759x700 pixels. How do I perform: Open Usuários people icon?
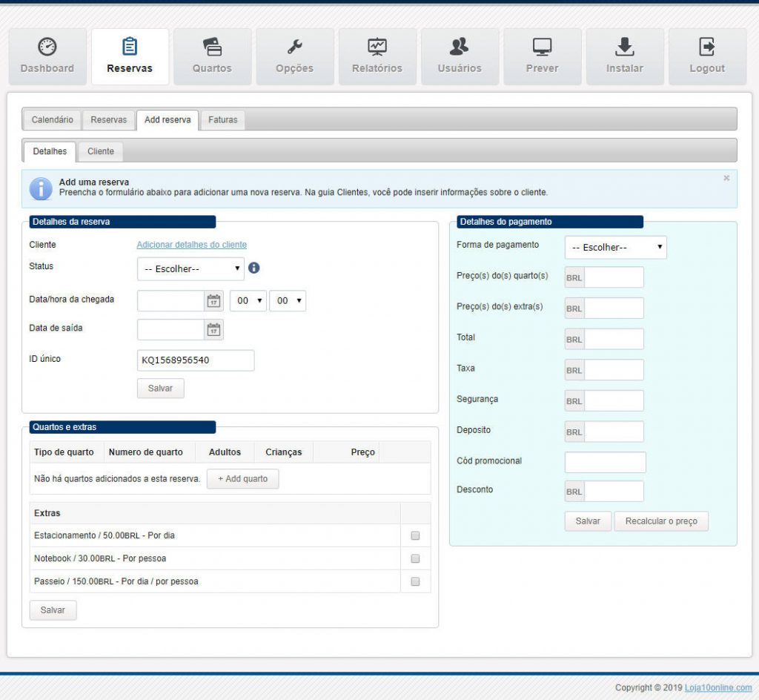tap(460, 47)
